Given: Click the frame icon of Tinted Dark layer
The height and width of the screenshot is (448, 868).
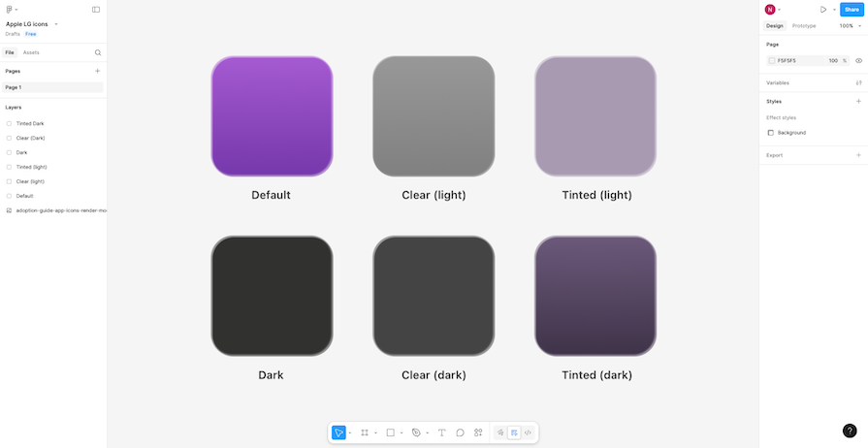Looking at the screenshot, I should [x=9, y=123].
